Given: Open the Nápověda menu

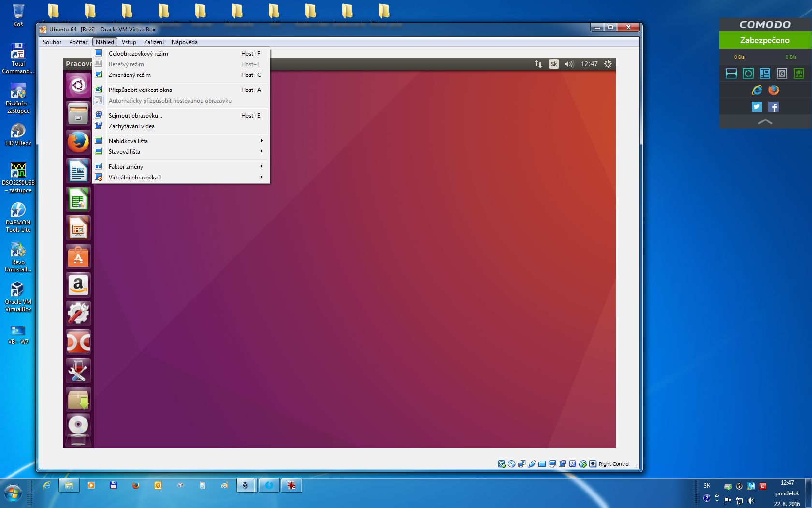Looking at the screenshot, I should [185, 42].
